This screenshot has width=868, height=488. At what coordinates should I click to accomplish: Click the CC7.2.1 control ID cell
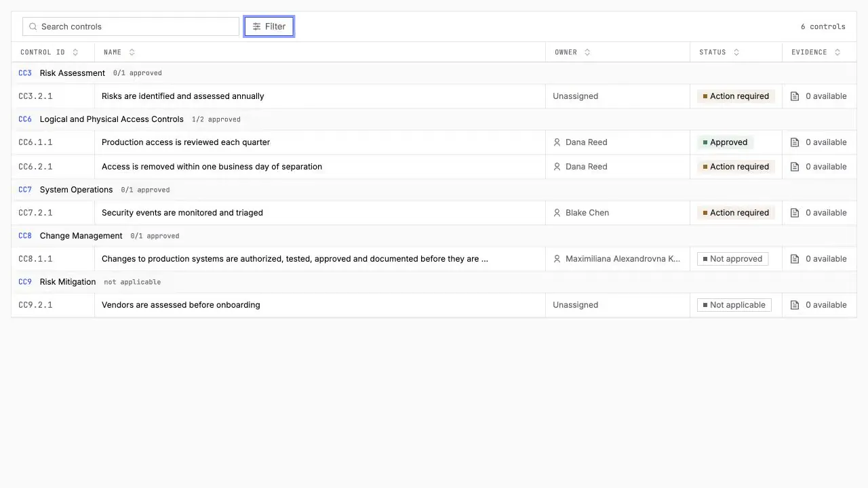(53, 213)
